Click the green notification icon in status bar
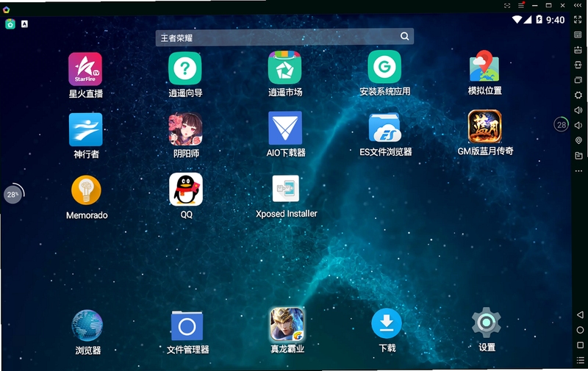 [10, 24]
